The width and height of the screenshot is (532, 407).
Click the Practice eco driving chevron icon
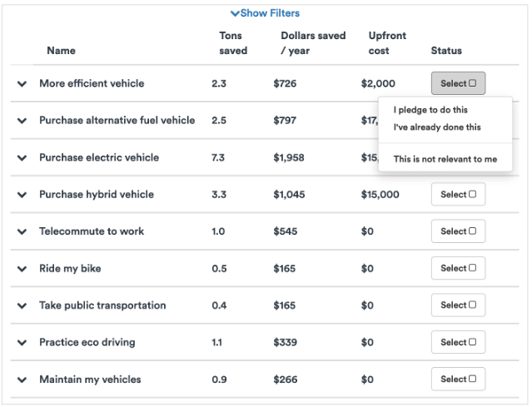(x=22, y=342)
